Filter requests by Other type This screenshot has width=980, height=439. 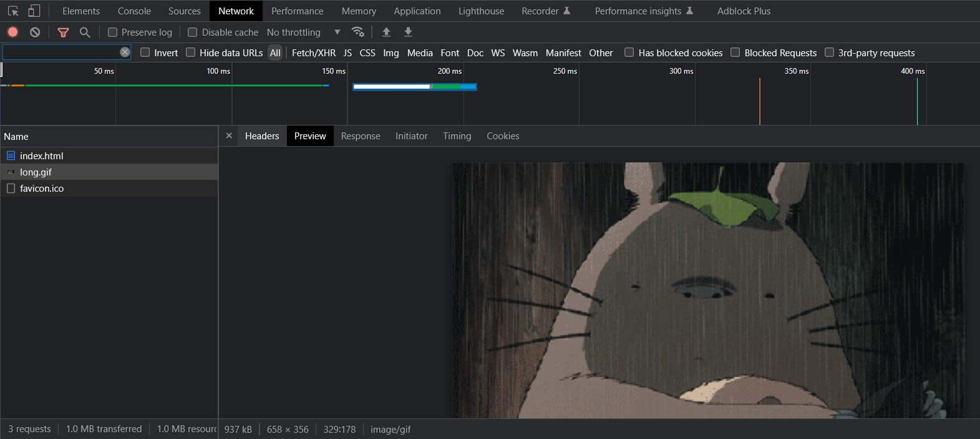click(601, 52)
